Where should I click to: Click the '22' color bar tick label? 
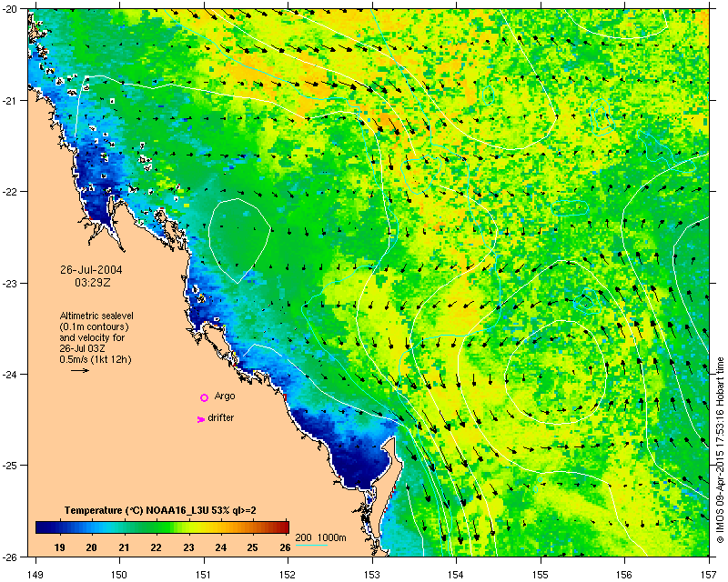tap(156, 547)
